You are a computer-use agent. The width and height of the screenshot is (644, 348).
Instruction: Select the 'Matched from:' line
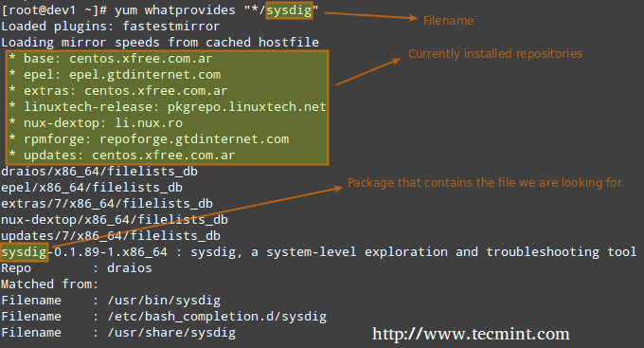click(50, 284)
